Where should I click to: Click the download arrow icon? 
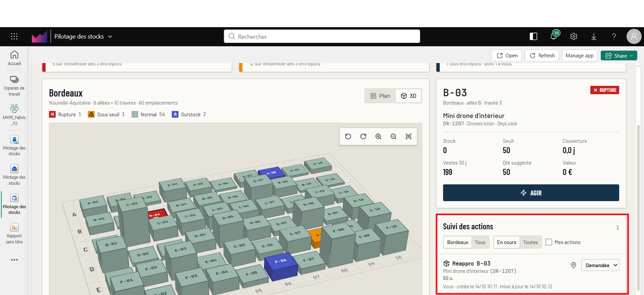click(594, 37)
